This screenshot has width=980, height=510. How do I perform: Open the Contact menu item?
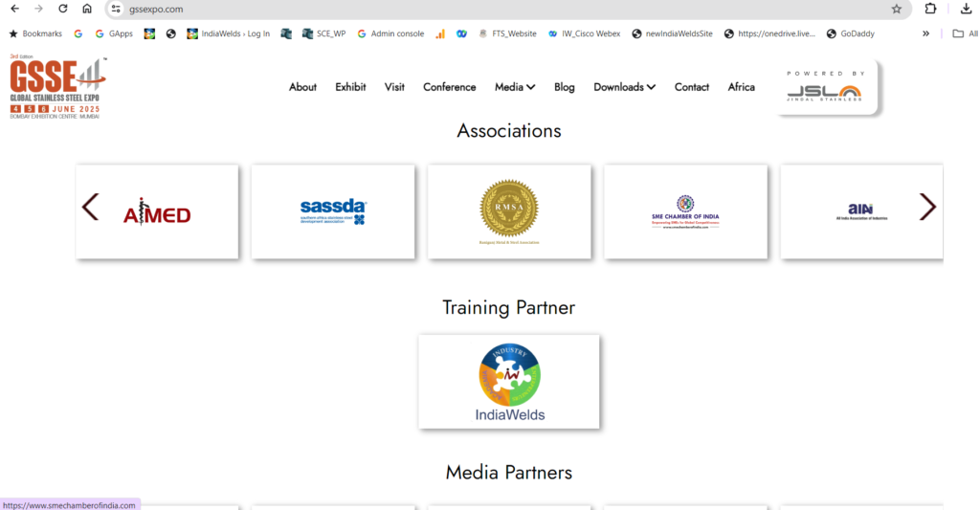[692, 87]
